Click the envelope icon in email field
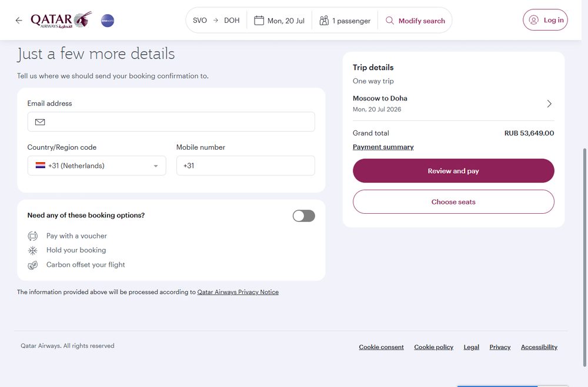This screenshot has width=588, height=387. tap(40, 122)
